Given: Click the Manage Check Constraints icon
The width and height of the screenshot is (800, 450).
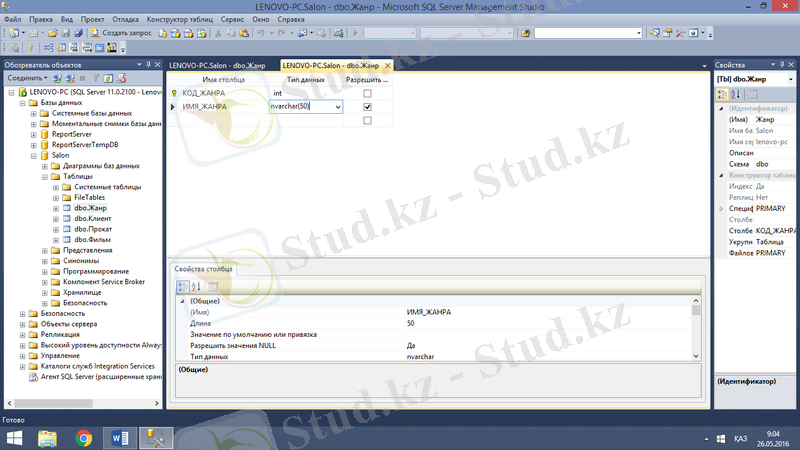Looking at the screenshot, I should pyautogui.click(x=99, y=48).
